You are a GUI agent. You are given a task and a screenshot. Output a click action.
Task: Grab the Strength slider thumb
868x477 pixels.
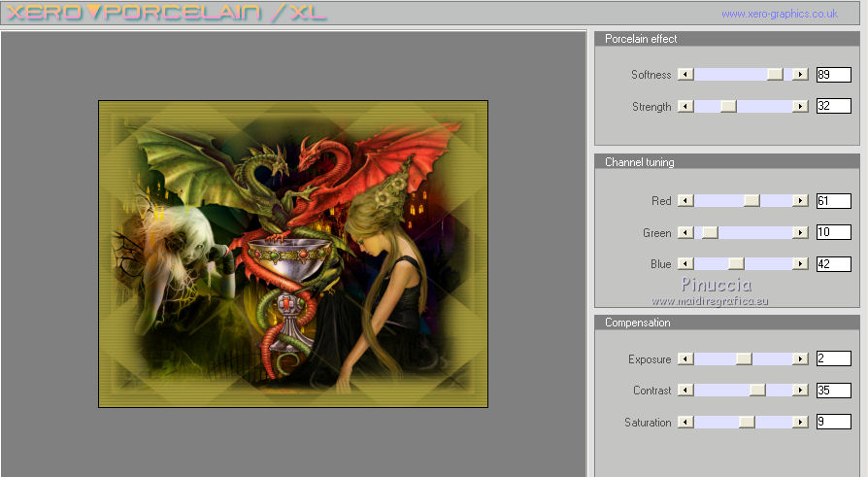(728, 106)
